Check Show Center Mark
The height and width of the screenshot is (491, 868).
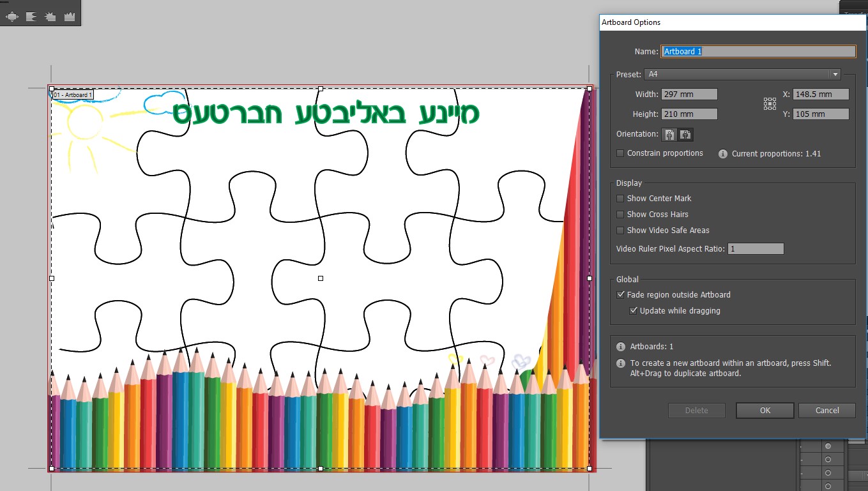(620, 199)
